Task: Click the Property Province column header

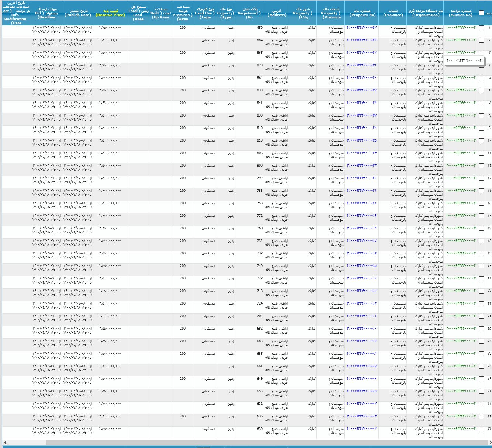Action: click(331, 13)
